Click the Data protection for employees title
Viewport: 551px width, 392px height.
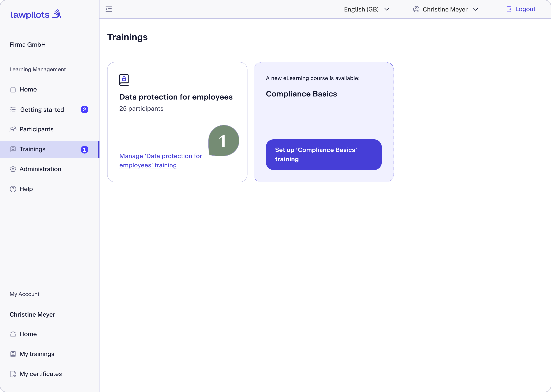pos(176,97)
